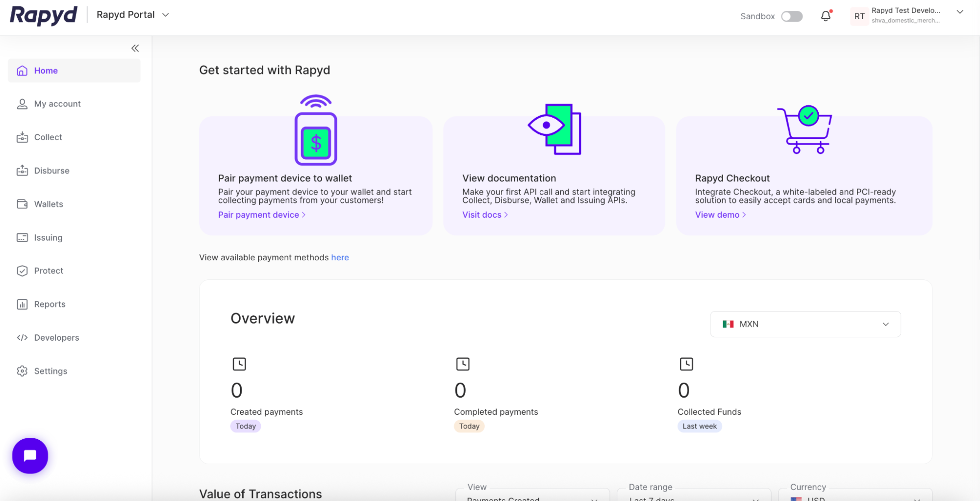Open the Collect section
This screenshot has width=980, height=501.
[48, 137]
